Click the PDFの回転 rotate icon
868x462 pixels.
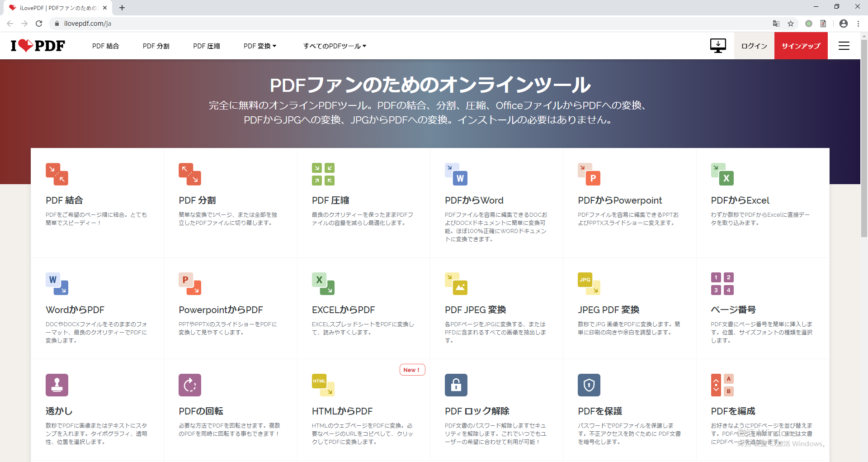(190, 385)
